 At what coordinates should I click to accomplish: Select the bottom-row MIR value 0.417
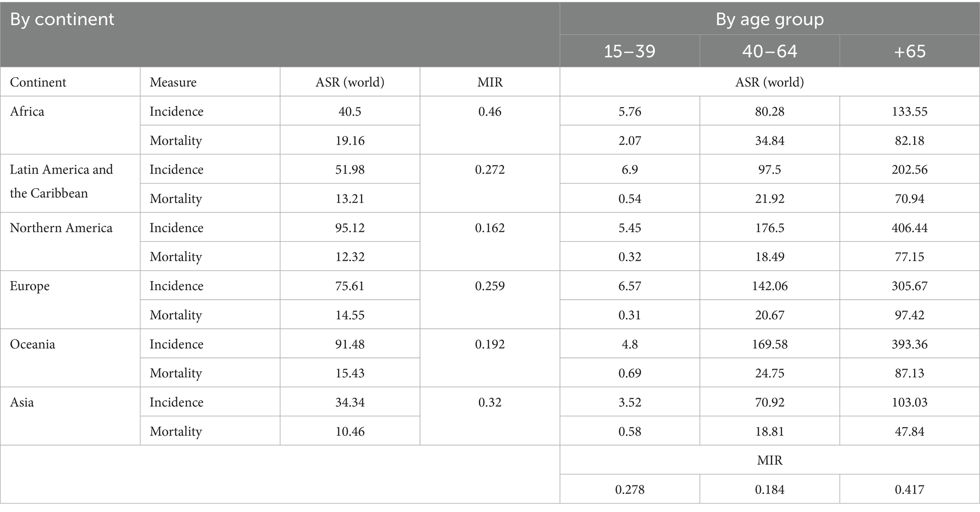click(909, 489)
